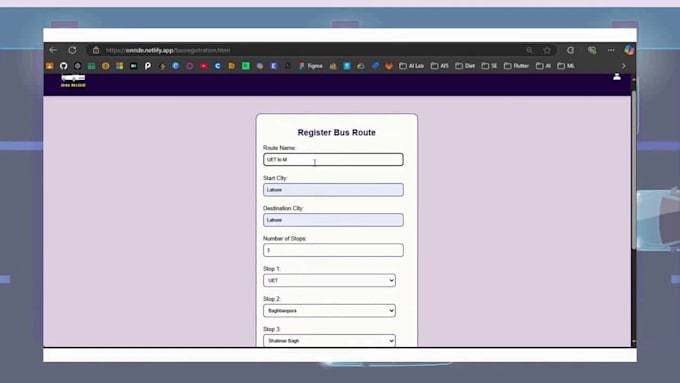The height and width of the screenshot is (383, 680).
Task: Open the green spreadsheet bookmark icon
Action: point(92,66)
